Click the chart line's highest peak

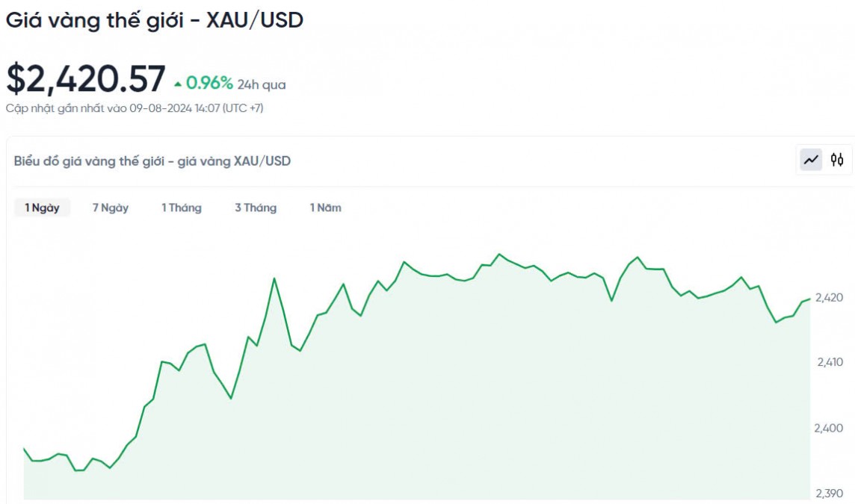[x=500, y=254]
